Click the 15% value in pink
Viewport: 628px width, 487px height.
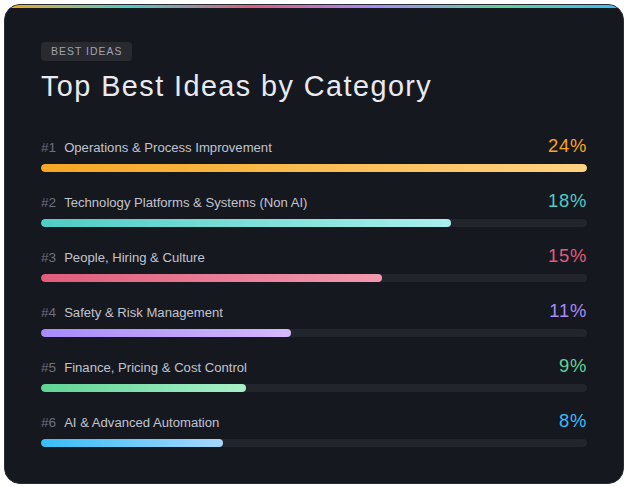tap(567, 256)
